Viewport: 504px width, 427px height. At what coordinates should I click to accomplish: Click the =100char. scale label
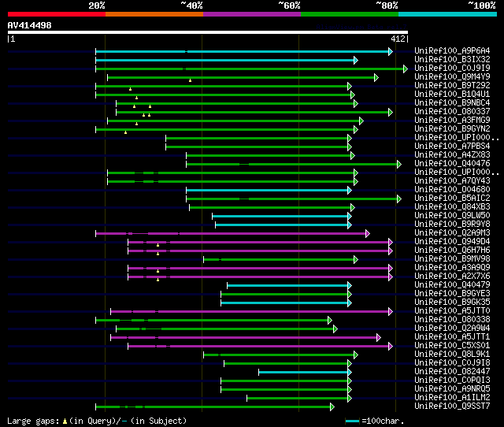pos(383,421)
